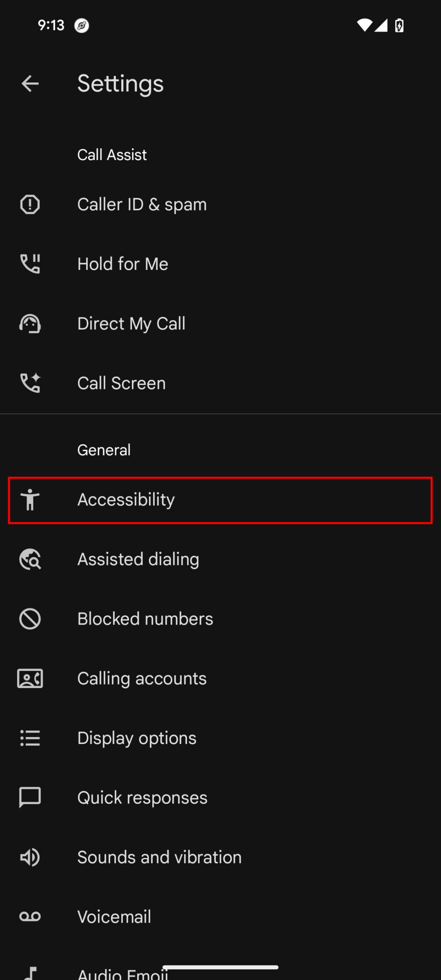Tap the Quick responses chat bubble icon
Screen dimensions: 441x980
(x=30, y=797)
